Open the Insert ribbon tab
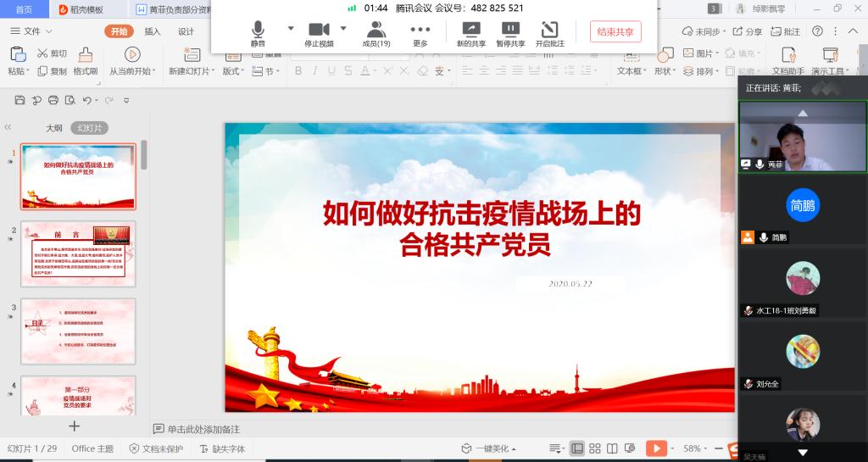868x462 pixels. pos(153,31)
